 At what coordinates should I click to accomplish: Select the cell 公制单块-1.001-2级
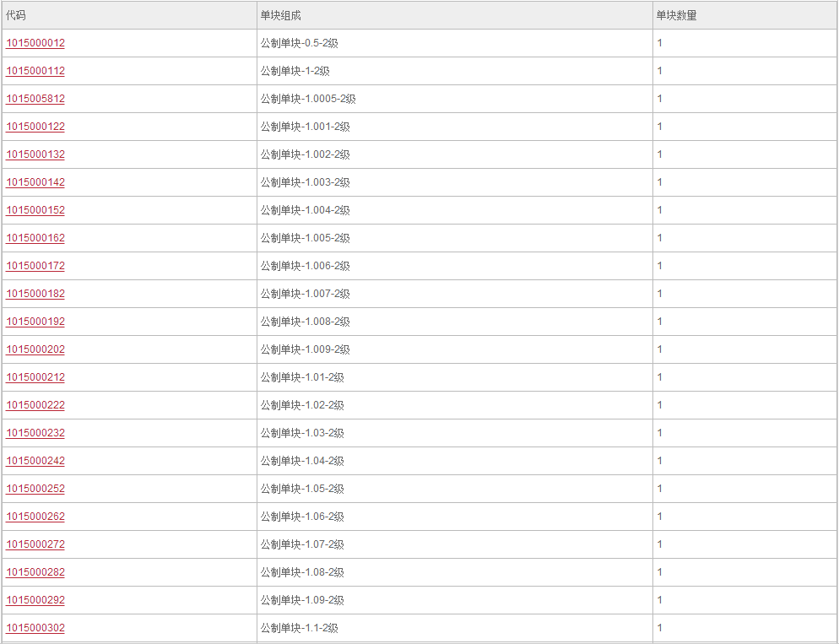coord(455,127)
